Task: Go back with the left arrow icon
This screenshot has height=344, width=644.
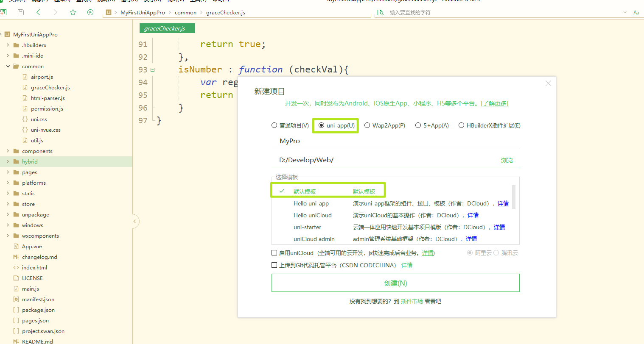Action: 38,12
